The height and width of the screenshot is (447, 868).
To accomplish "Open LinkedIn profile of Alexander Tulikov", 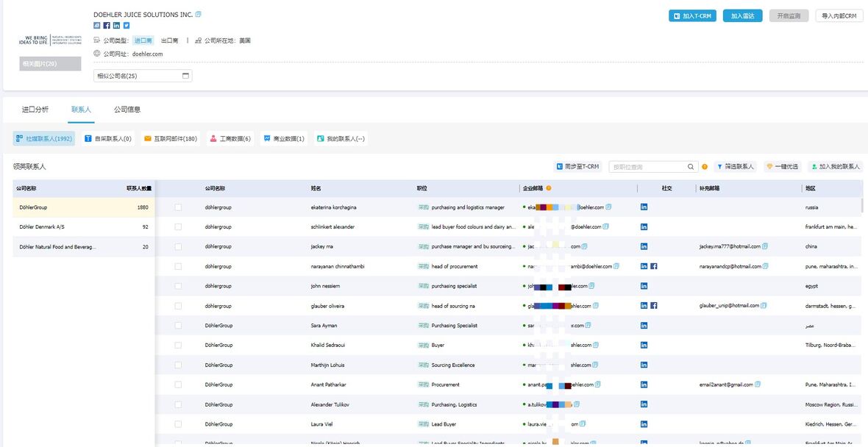I will click(x=644, y=404).
